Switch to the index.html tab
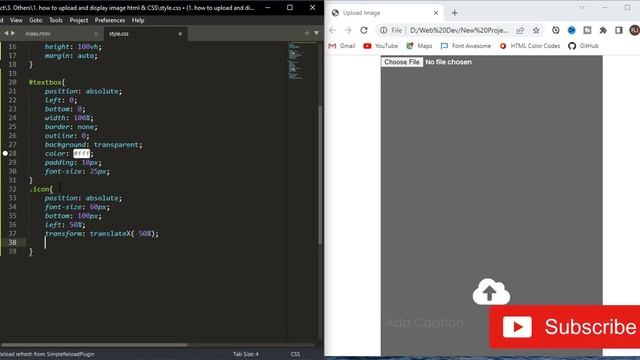The image size is (640, 360). click(38, 34)
